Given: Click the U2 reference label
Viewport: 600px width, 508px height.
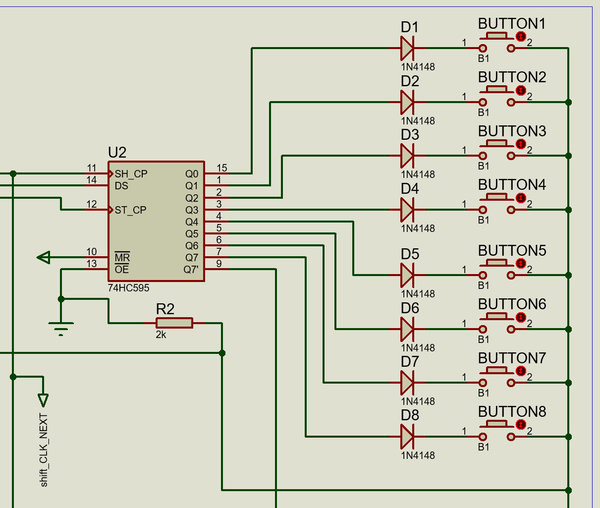Looking at the screenshot, I should click(117, 152).
